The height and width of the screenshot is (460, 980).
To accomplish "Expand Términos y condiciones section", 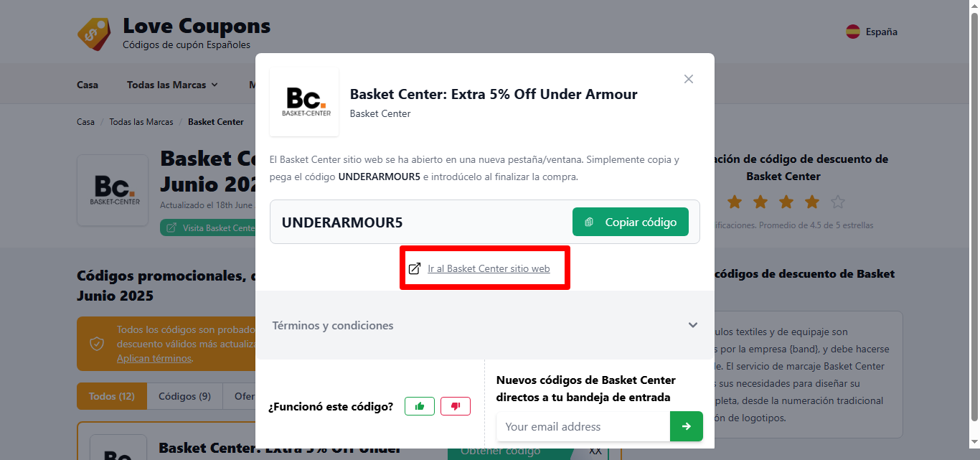I will tap(485, 325).
